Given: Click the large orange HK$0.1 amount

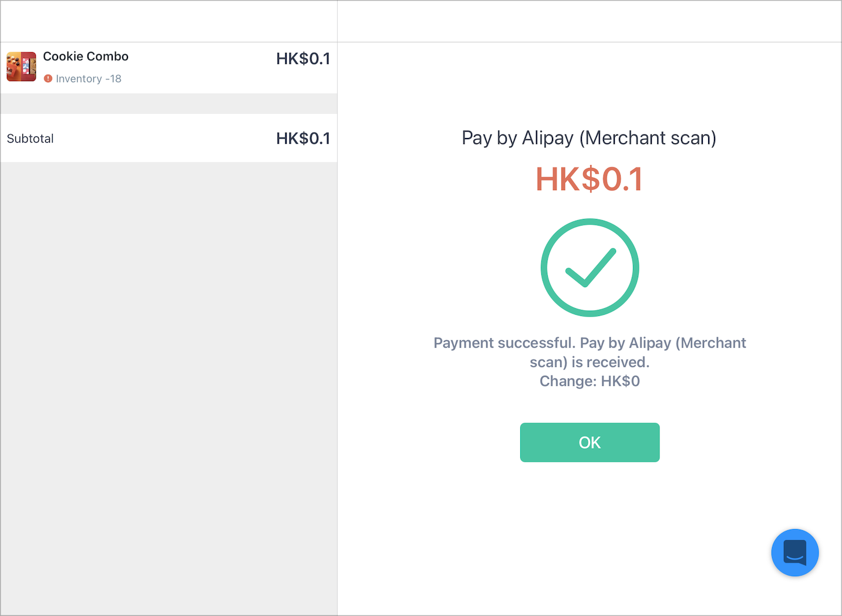Looking at the screenshot, I should coord(590,179).
